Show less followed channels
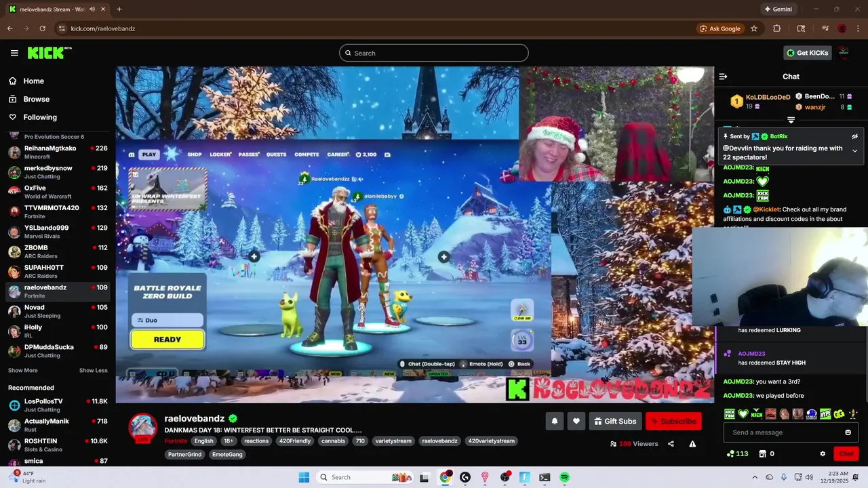 [93, 371]
